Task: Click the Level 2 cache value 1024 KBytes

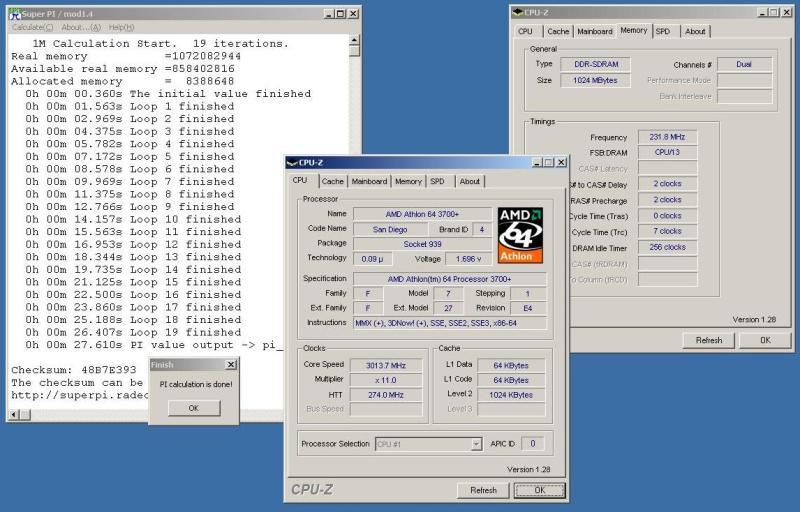Action: (x=511, y=395)
